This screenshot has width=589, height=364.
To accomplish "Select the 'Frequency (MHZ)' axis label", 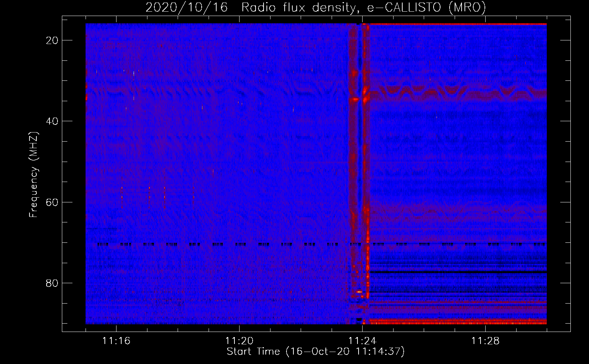I will coord(33,175).
